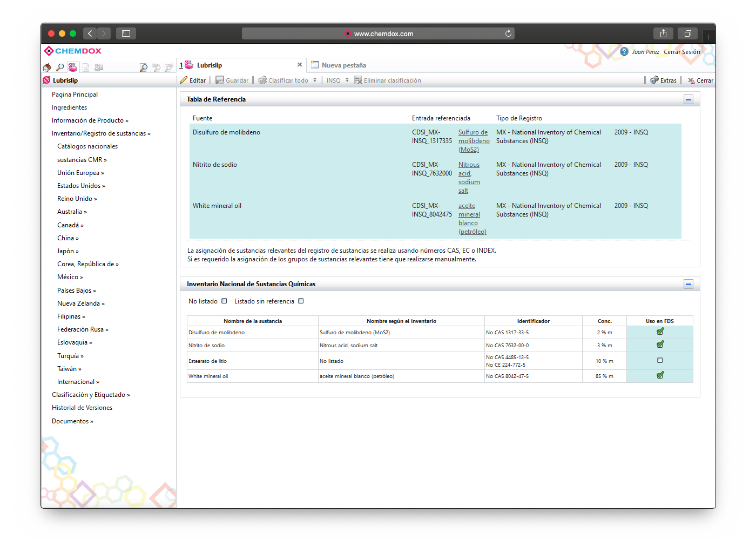Go to the home icon in sidebar toolbar
Viewport: 756px width, 540px height.
click(47, 67)
